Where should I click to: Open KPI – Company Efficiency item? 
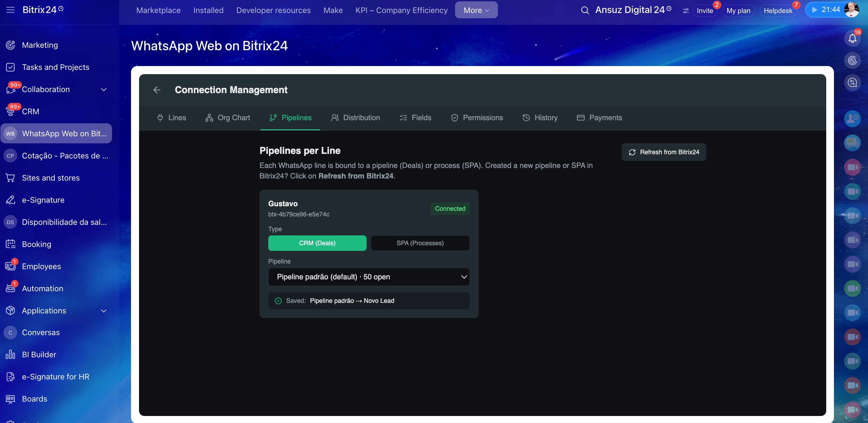[x=402, y=10]
